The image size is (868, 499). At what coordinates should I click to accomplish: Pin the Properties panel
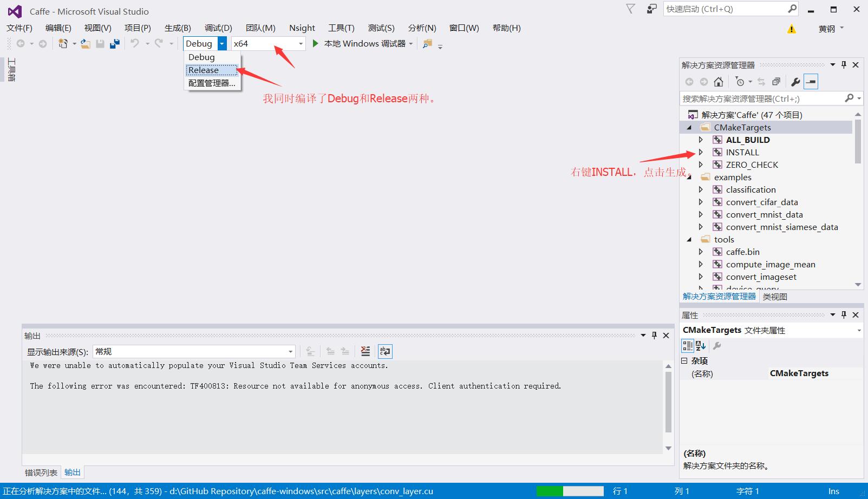pyautogui.click(x=844, y=315)
